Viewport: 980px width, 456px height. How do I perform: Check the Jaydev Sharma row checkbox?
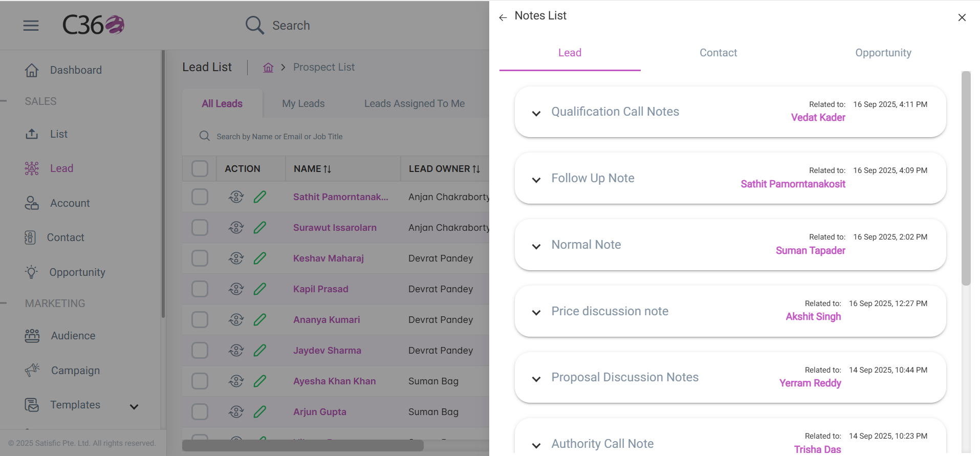[200, 350]
